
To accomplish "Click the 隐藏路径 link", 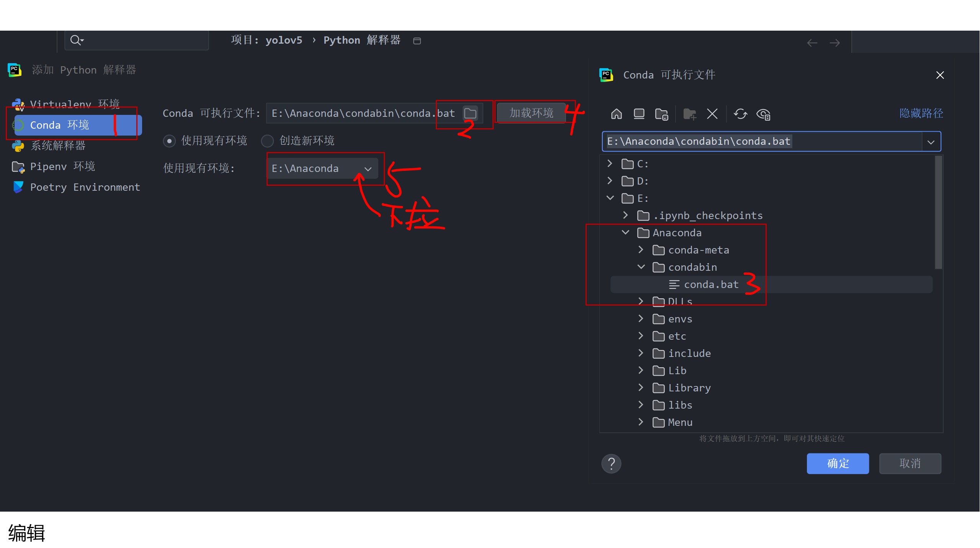I will point(921,113).
